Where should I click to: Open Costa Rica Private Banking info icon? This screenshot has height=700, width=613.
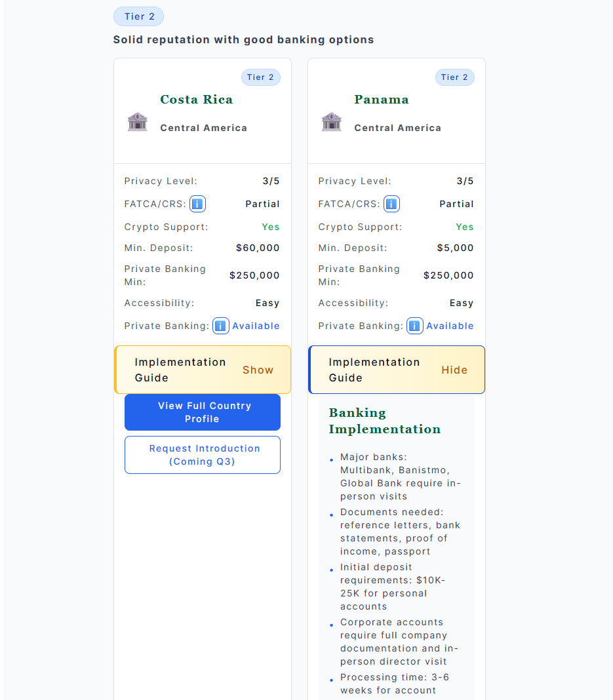point(220,326)
